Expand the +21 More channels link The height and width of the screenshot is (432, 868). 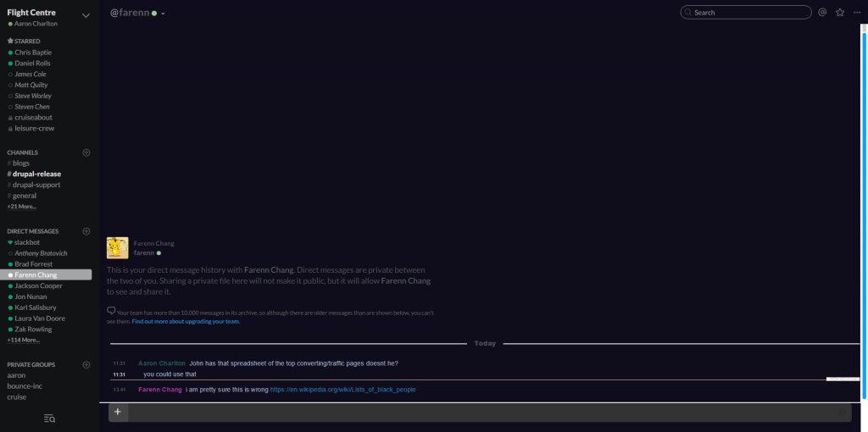pyautogui.click(x=21, y=207)
